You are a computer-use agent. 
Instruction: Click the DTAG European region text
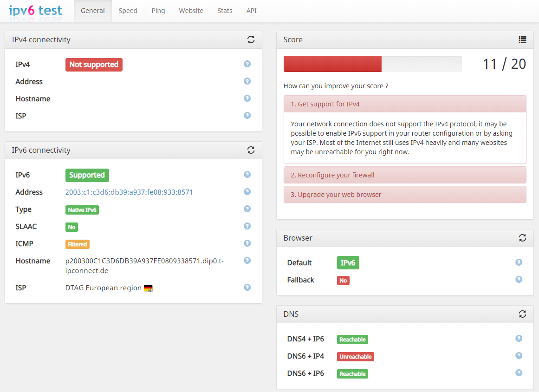pos(104,288)
